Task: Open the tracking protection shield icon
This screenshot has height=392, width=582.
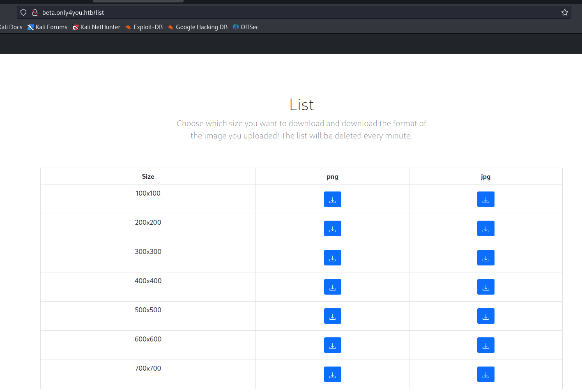Action: 23,12
